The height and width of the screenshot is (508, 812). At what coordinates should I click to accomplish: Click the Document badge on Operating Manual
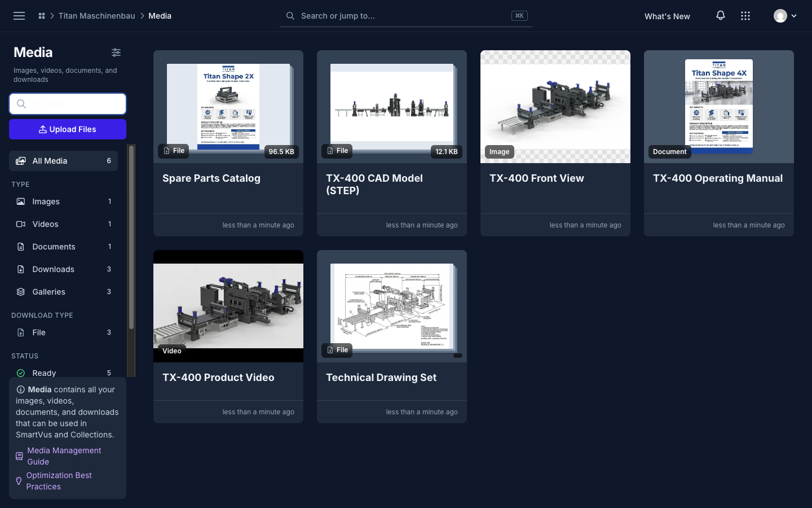pyautogui.click(x=670, y=151)
